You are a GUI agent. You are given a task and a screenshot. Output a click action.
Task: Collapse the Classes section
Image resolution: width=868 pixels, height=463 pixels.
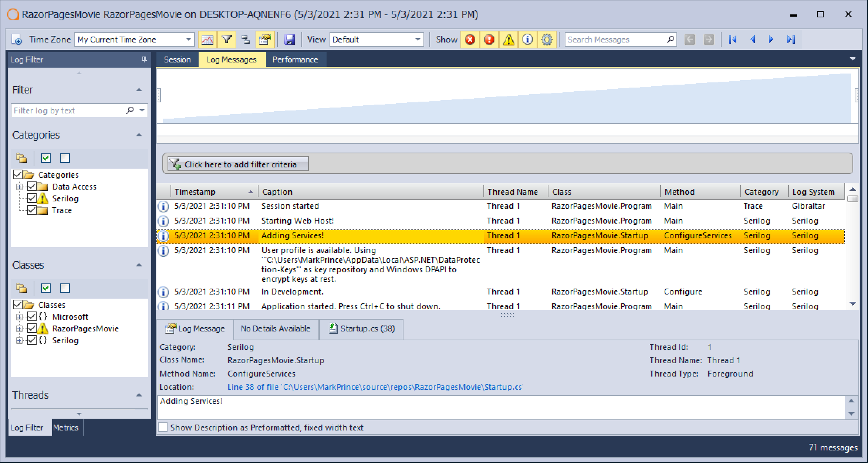click(139, 265)
